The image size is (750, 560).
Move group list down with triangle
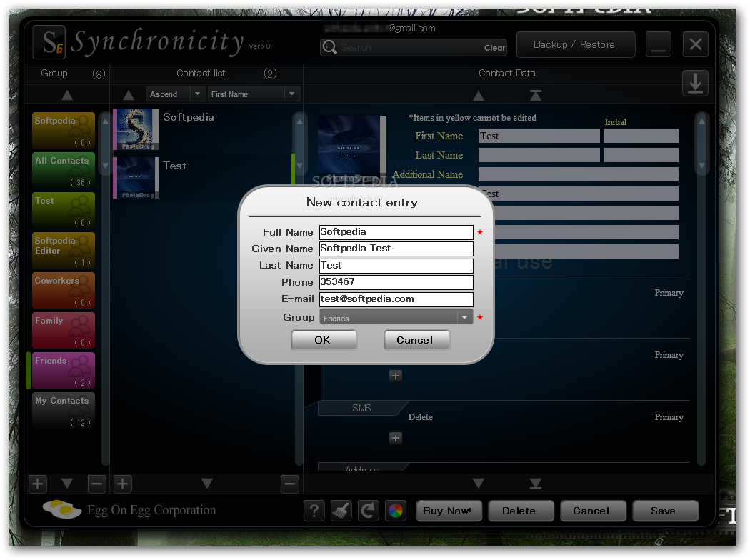tap(67, 484)
